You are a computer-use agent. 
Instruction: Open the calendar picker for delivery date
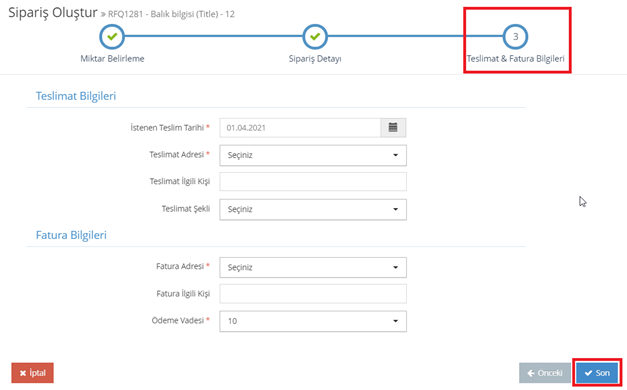(x=393, y=128)
